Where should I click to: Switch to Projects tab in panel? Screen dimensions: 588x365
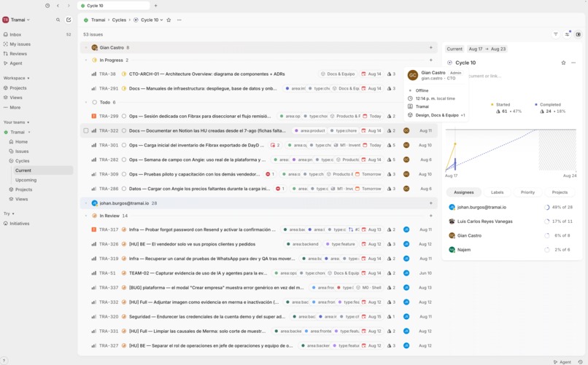click(560, 192)
